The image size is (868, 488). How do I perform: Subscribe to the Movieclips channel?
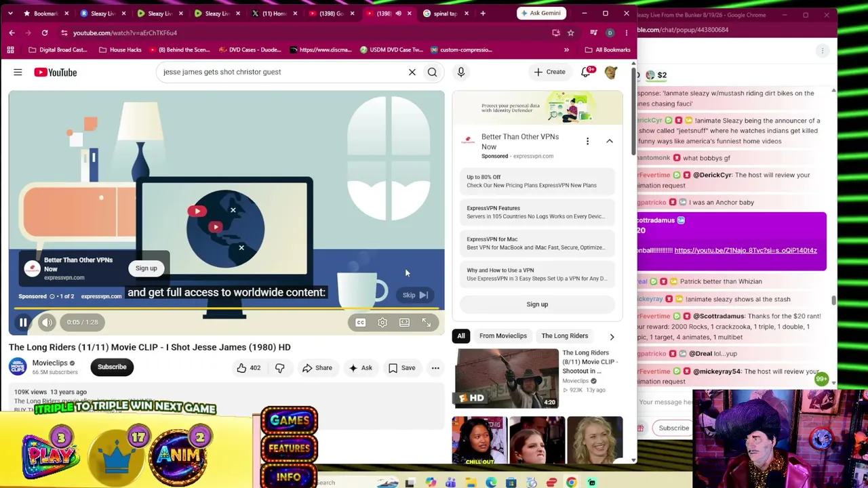click(x=112, y=367)
